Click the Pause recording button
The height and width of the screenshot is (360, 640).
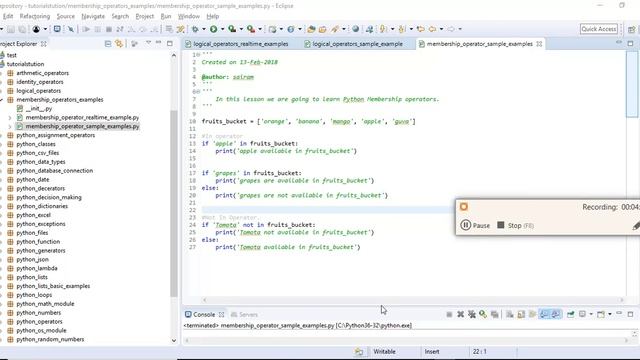475,225
